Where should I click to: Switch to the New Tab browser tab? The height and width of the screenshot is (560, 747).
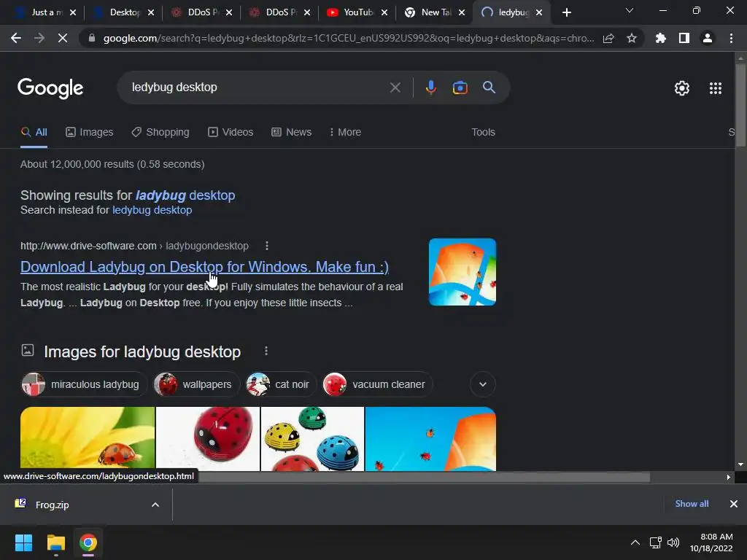(x=430, y=12)
